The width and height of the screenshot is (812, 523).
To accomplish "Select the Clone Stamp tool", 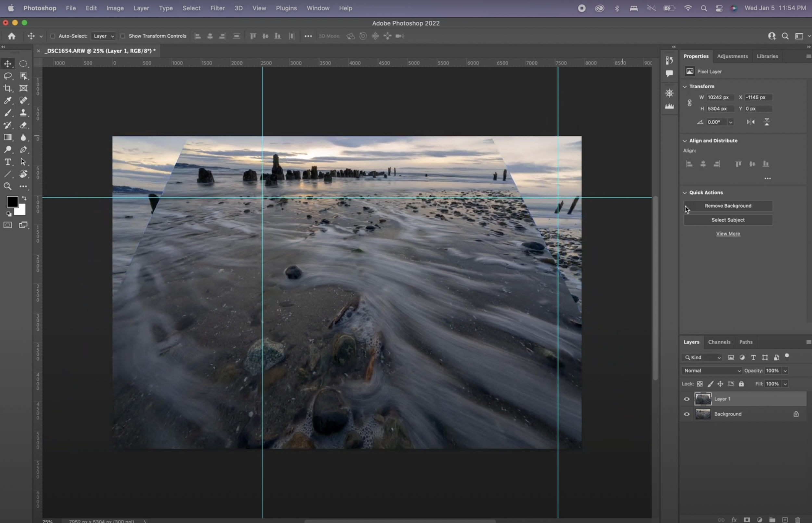I will [x=23, y=113].
